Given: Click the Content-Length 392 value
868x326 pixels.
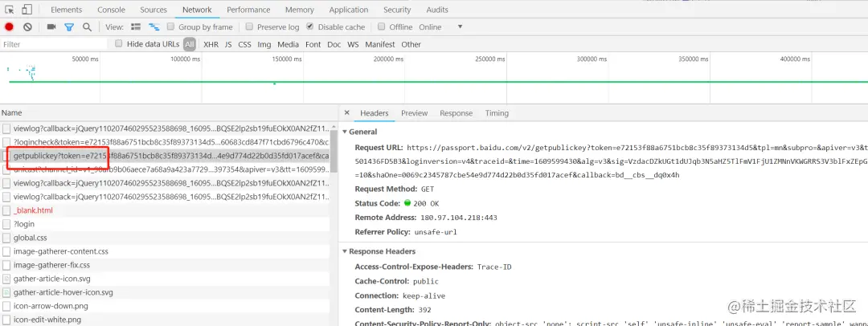Looking at the screenshot, I should 424,310.
